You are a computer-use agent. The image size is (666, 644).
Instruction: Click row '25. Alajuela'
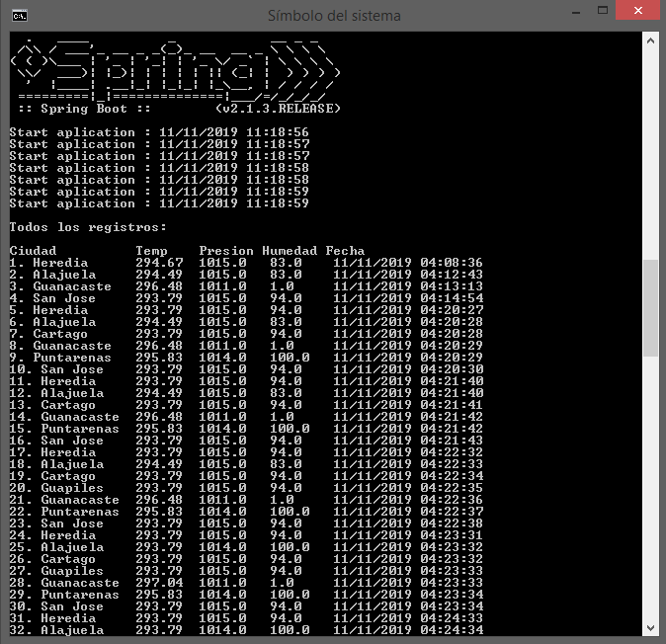(246, 547)
